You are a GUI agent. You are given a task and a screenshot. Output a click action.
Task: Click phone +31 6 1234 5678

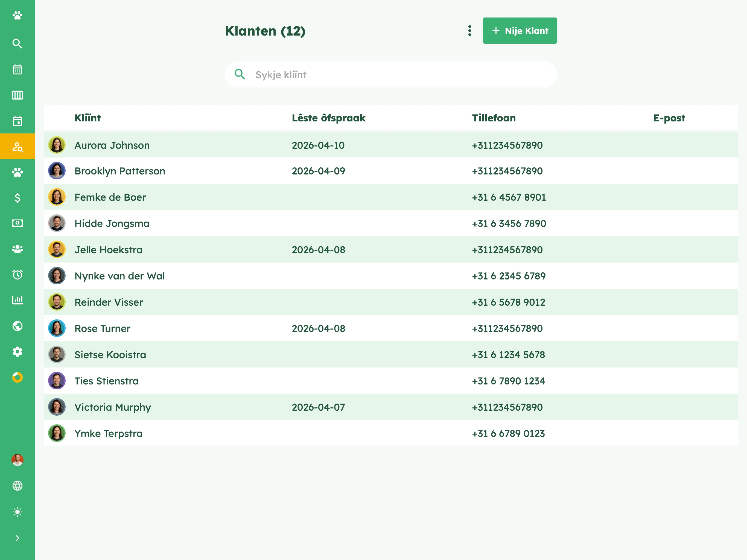coord(508,355)
